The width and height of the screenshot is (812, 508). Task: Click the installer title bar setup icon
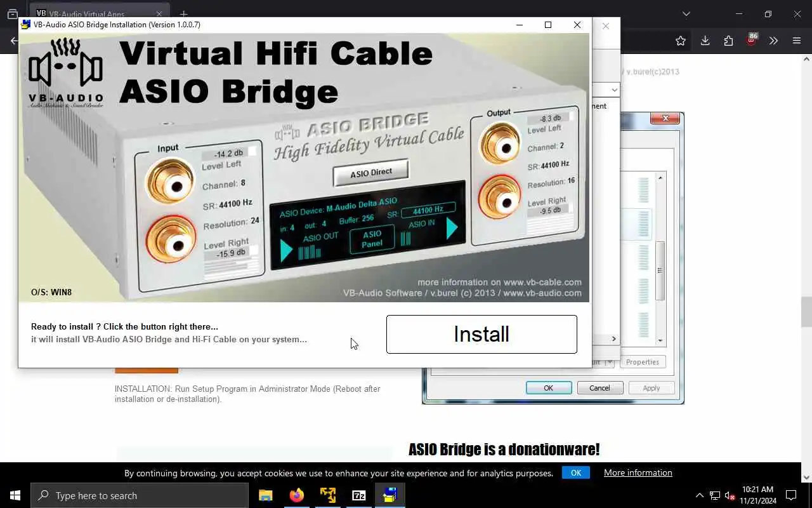tap(25, 25)
